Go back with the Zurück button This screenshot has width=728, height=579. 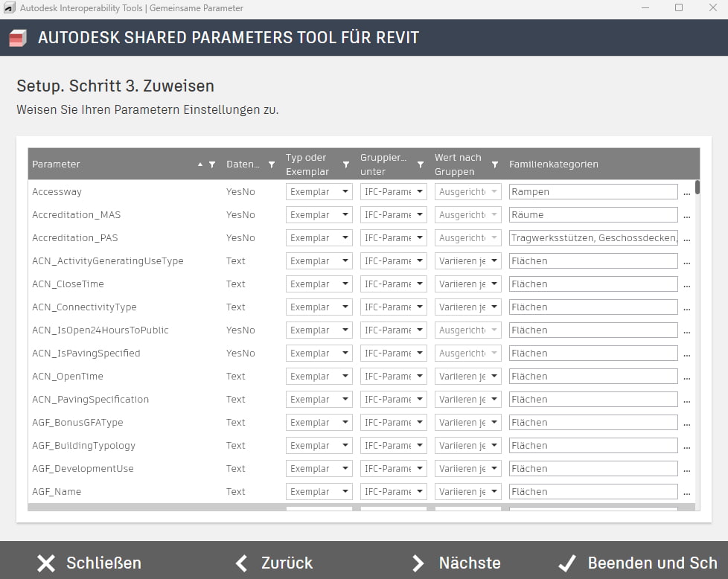[274, 563]
